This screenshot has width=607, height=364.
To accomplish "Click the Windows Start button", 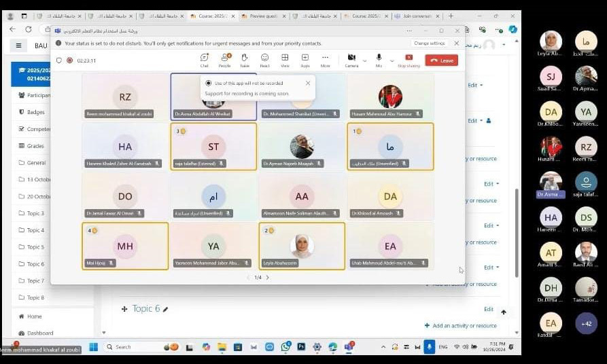I will click(x=93, y=347).
